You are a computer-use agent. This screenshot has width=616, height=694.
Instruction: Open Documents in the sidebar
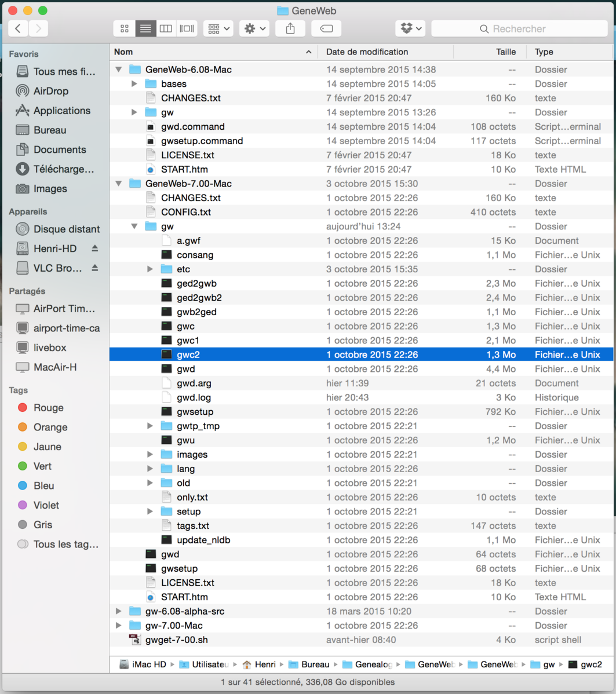(51, 149)
